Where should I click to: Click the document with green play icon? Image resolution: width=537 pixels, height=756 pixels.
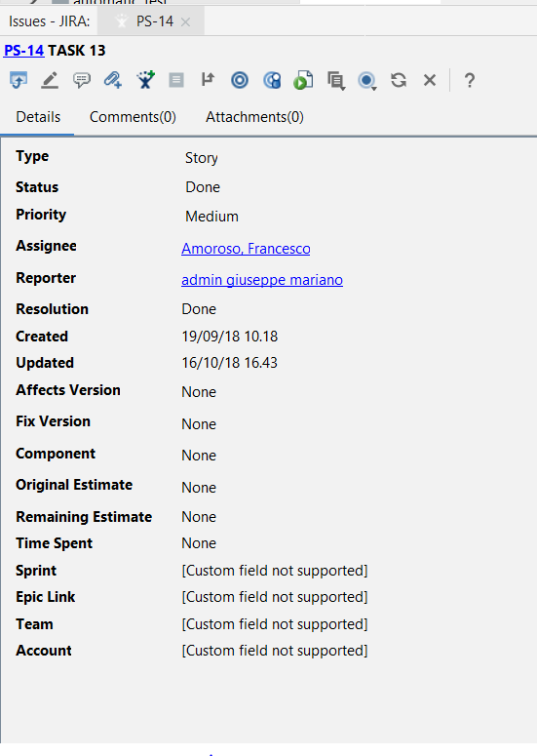pyautogui.click(x=303, y=80)
